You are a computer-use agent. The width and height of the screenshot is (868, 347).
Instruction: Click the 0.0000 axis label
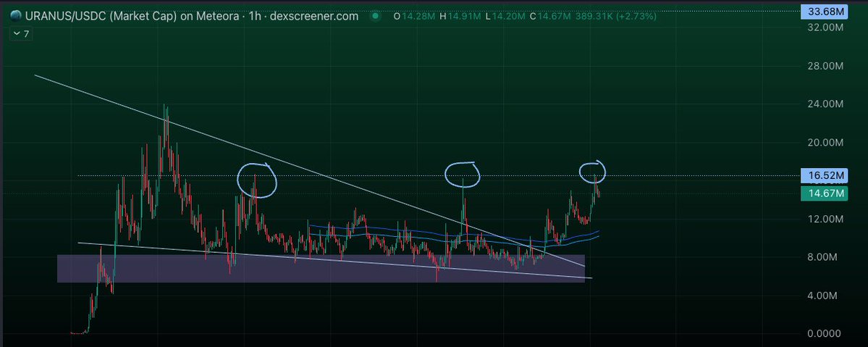[825, 334]
